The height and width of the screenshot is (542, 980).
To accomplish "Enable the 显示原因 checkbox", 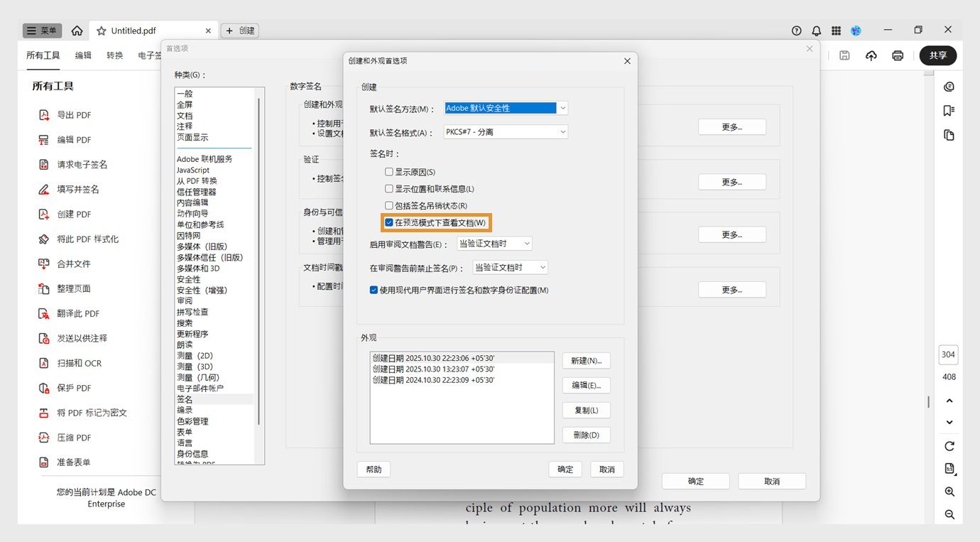I will [x=388, y=171].
